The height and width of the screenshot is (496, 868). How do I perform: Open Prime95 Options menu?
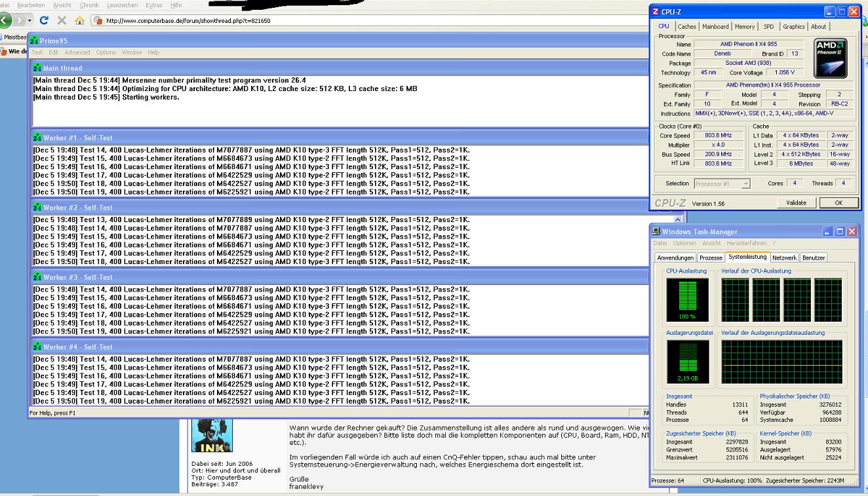[106, 52]
